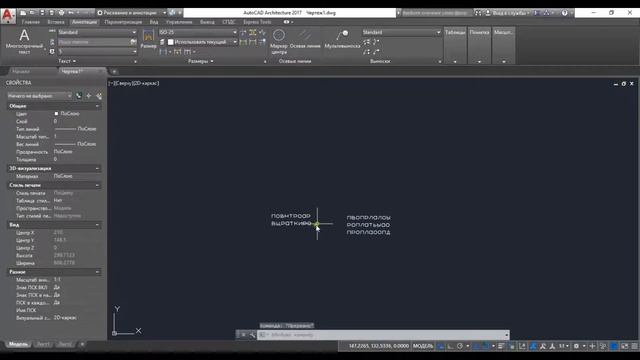Screen dimensions: 640x360
Task: Click the add leader icon in Leaders panel
Action: 367,42
